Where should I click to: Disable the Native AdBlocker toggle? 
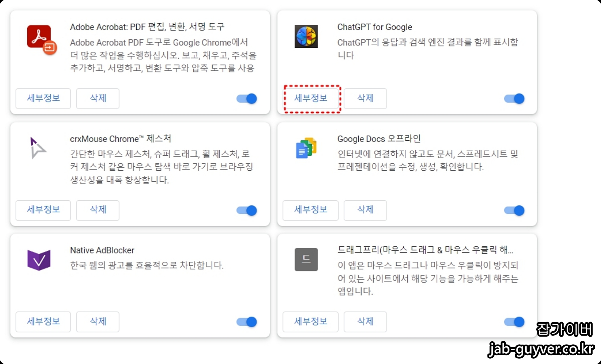coord(247,322)
